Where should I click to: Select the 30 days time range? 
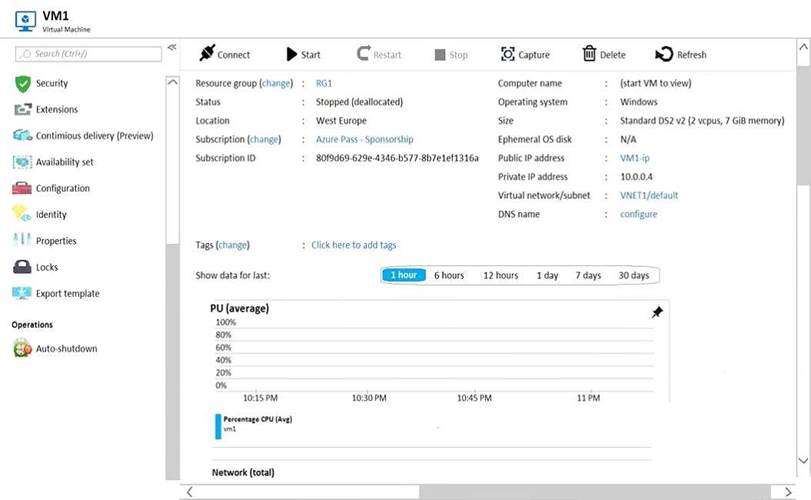(633, 275)
